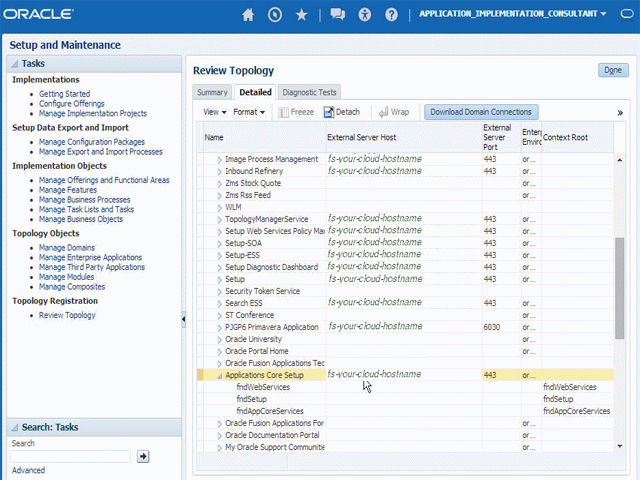This screenshot has height=480, width=640.
Task: Collapse the Search: Tasks section triangle
Action: coord(15,427)
